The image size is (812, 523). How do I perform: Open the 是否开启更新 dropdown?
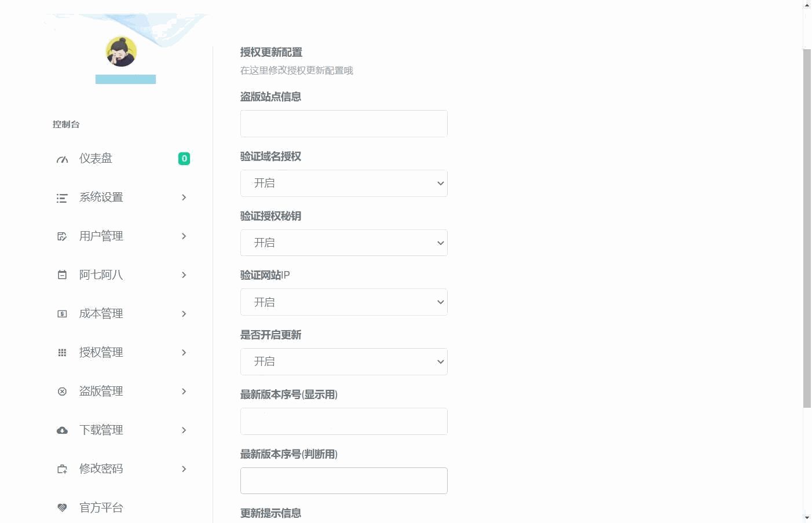343,362
